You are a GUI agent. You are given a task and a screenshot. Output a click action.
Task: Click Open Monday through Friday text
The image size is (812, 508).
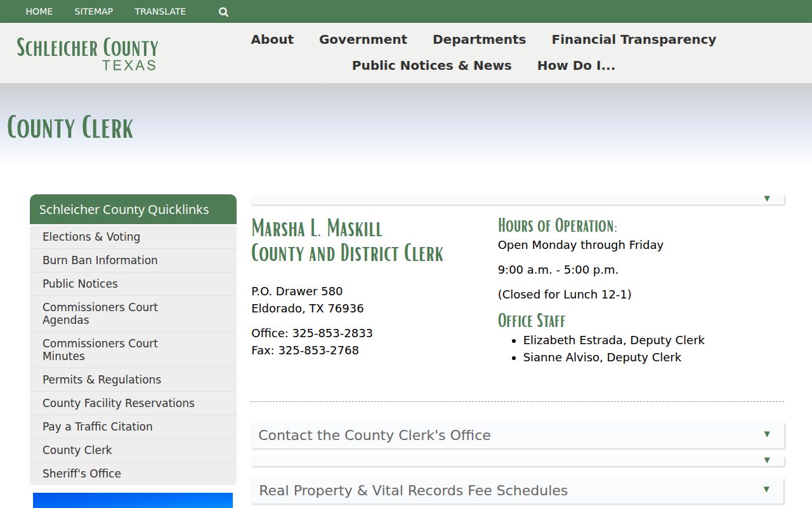click(x=580, y=245)
